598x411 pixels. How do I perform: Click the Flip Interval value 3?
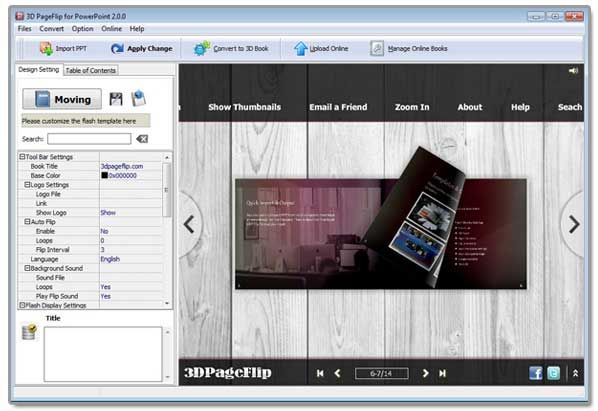click(x=103, y=250)
